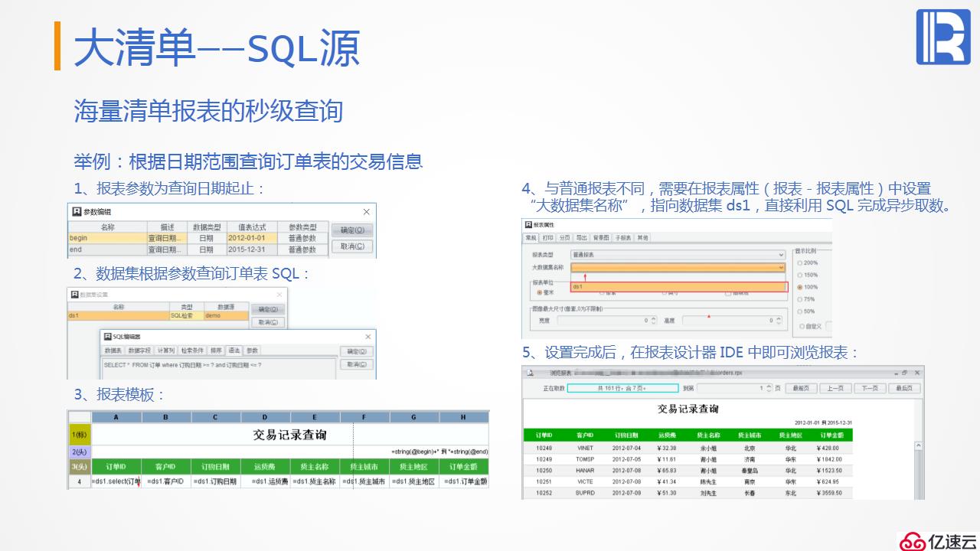Screen dimensions: 980x551
Task: Select row header 1(标) in template
Action: pos(79,435)
